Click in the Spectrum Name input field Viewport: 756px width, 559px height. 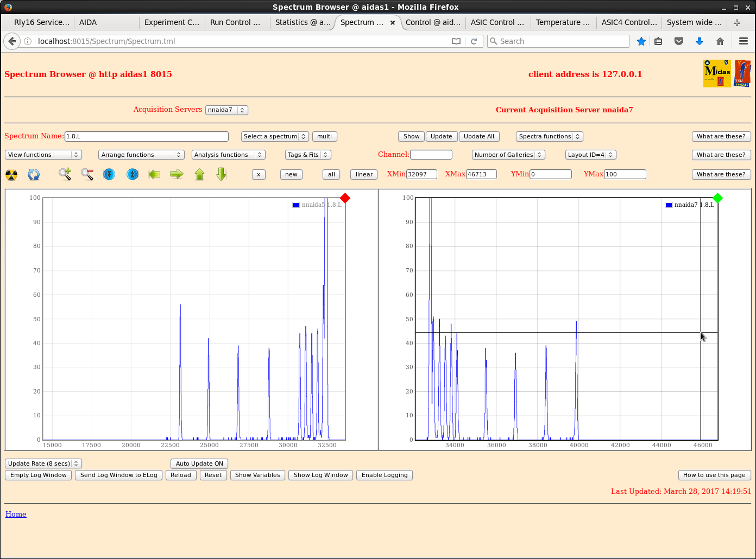[147, 136]
